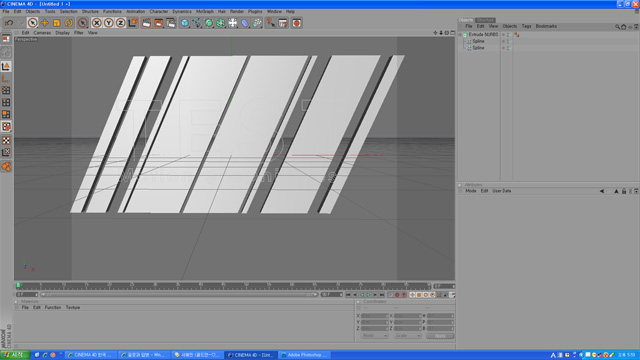
Task: Render the active view icon
Action: (146, 23)
